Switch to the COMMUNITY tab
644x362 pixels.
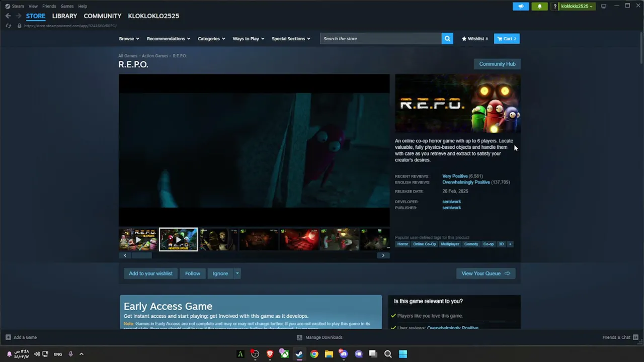click(103, 16)
